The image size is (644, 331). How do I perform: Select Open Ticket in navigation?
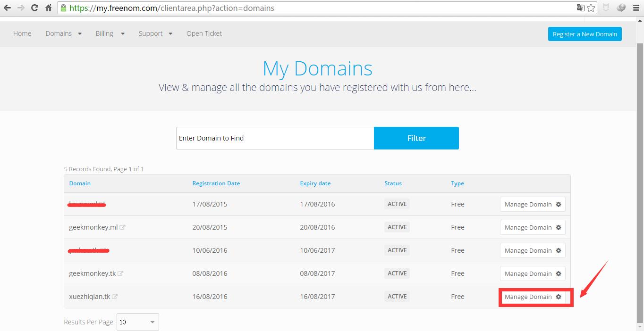(204, 33)
